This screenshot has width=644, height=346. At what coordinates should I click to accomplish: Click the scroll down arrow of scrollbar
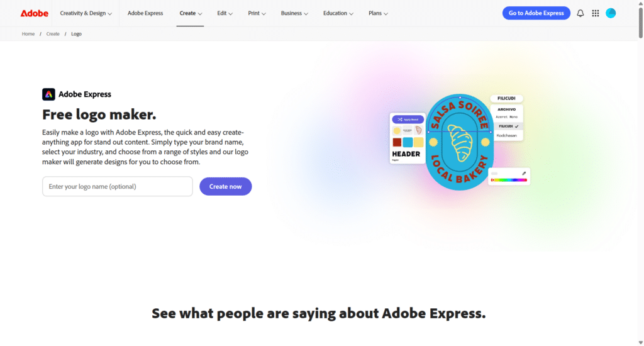point(641,343)
